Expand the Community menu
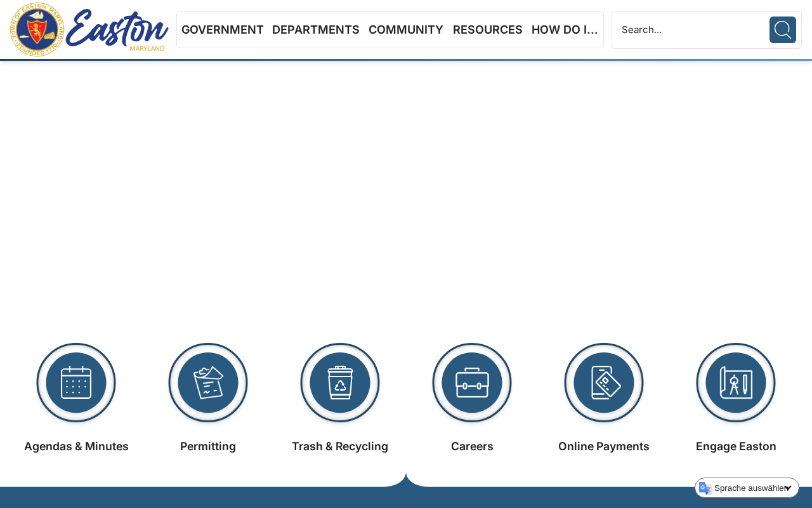Image resolution: width=812 pixels, height=508 pixels. point(405,30)
